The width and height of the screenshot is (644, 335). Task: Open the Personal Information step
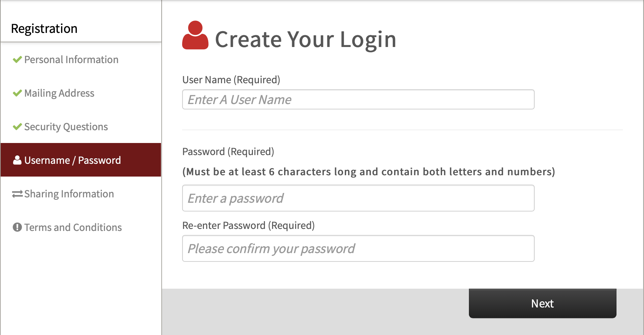point(71,60)
